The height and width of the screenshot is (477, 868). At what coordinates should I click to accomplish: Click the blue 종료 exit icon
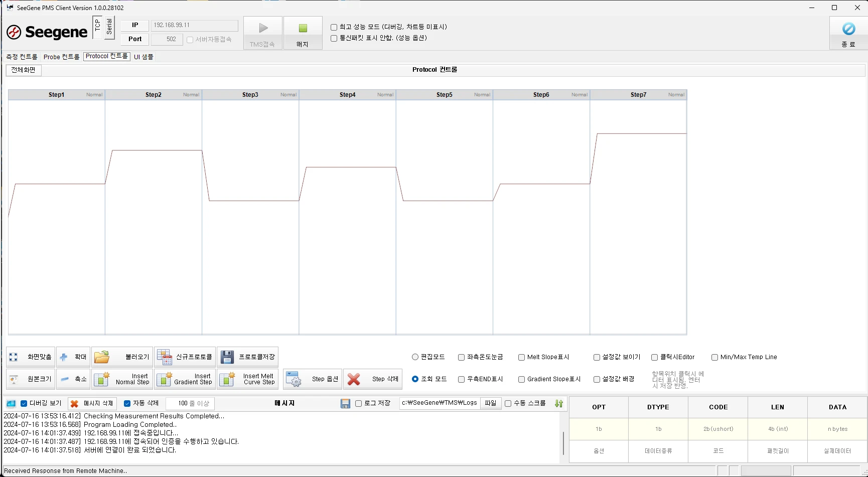[x=848, y=33]
